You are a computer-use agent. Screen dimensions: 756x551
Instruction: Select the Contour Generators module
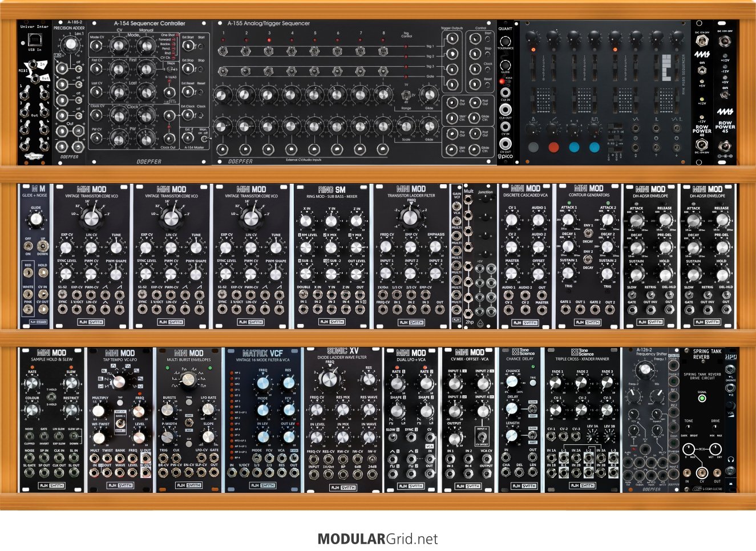[x=588, y=256]
